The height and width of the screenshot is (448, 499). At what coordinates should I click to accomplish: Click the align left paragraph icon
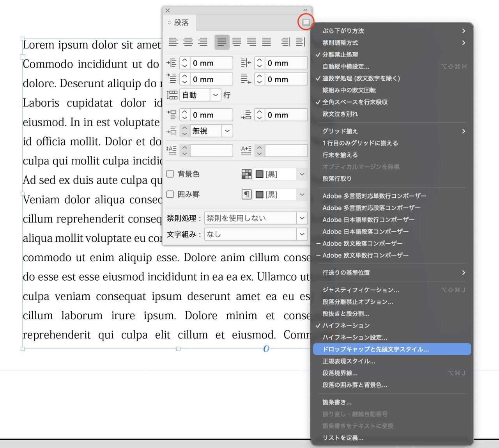tap(173, 42)
